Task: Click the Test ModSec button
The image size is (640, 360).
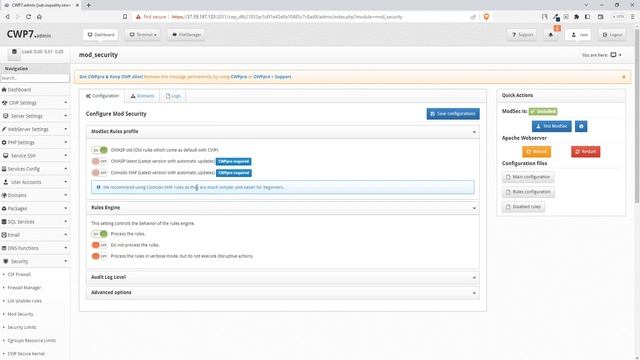Action: 551,127
